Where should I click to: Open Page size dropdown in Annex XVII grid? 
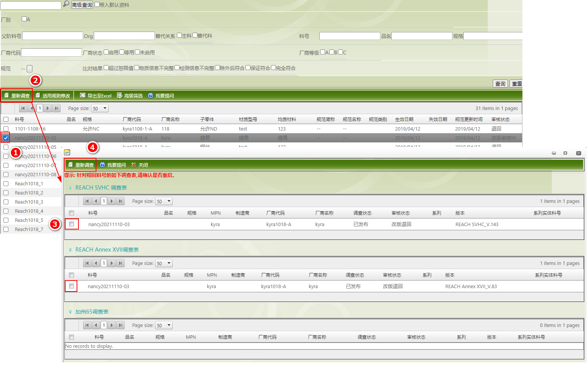[164, 263]
